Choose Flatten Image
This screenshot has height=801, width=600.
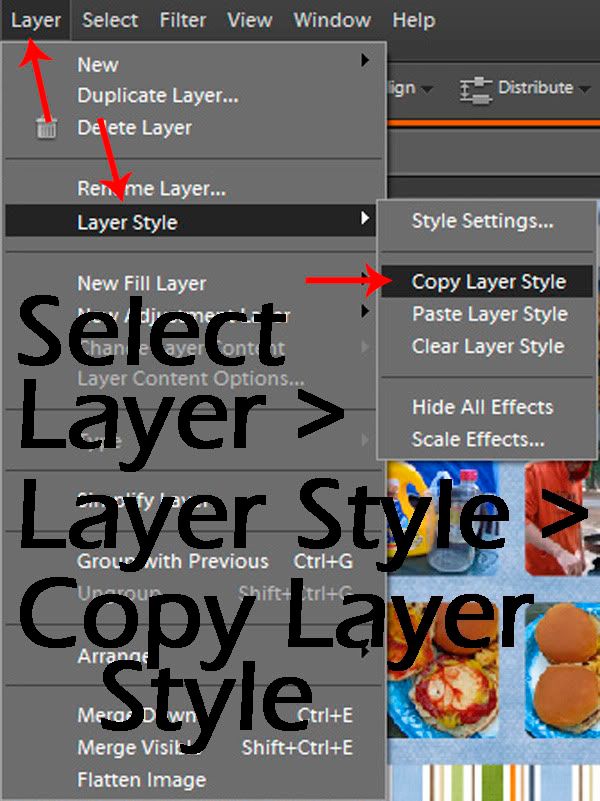pyautogui.click(x=141, y=780)
